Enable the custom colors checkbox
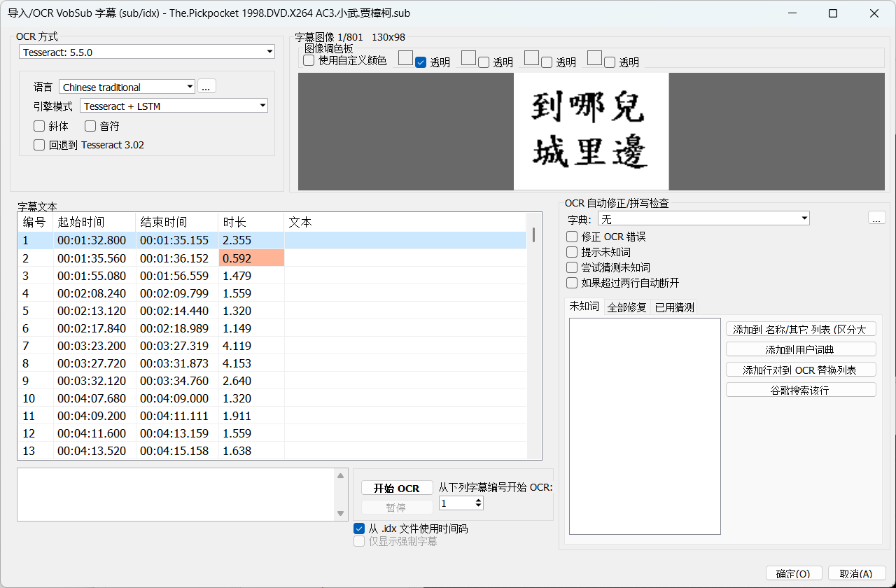The height and width of the screenshot is (588, 896). [309, 61]
